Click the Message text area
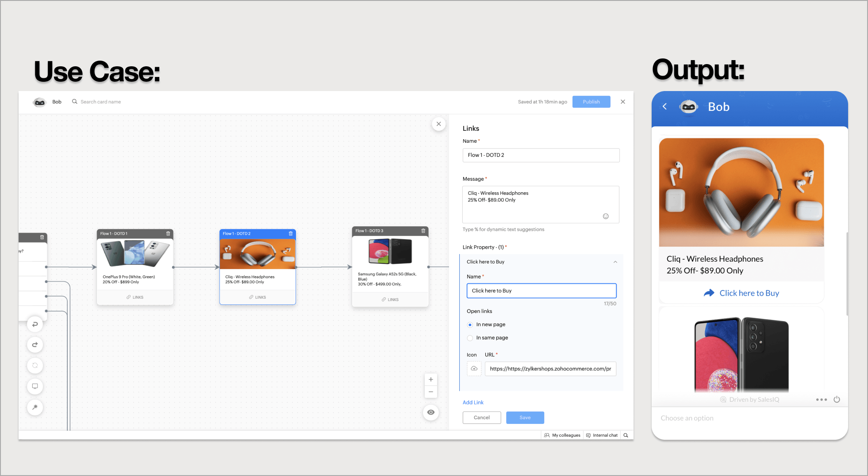 coord(541,204)
